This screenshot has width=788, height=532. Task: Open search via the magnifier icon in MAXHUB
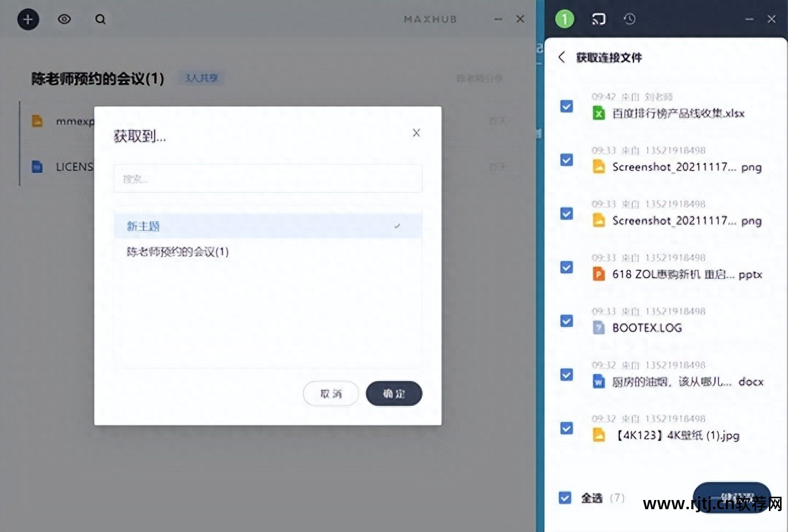(x=100, y=19)
